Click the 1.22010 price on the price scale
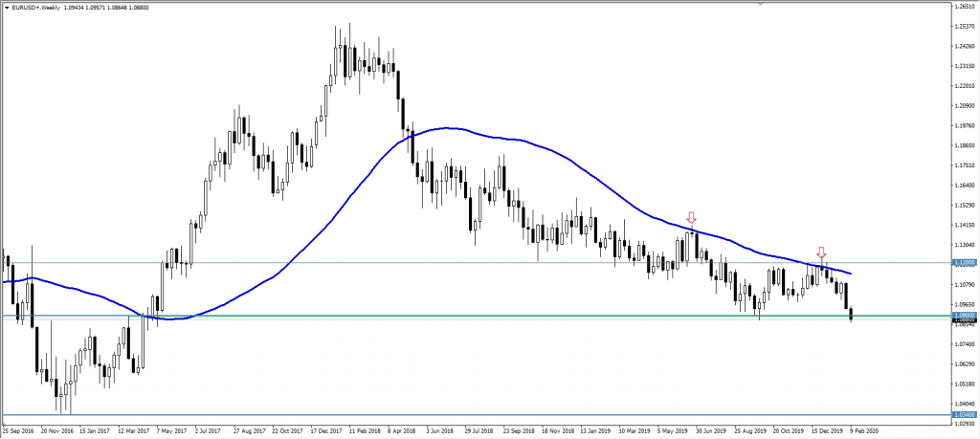Image resolution: width=980 pixels, height=439 pixels. pyautogui.click(x=965, y=85)
